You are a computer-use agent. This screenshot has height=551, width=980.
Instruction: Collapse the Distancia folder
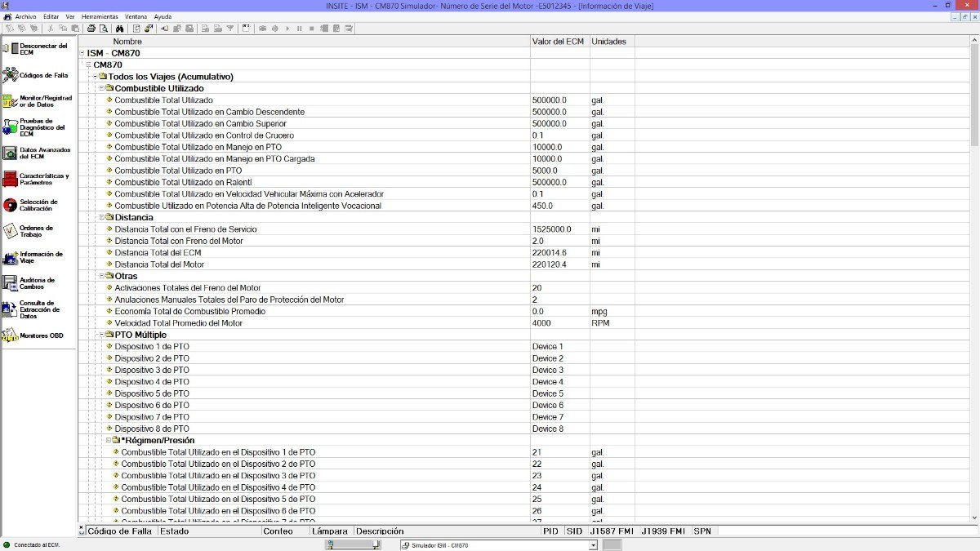[x=101, y=218]
